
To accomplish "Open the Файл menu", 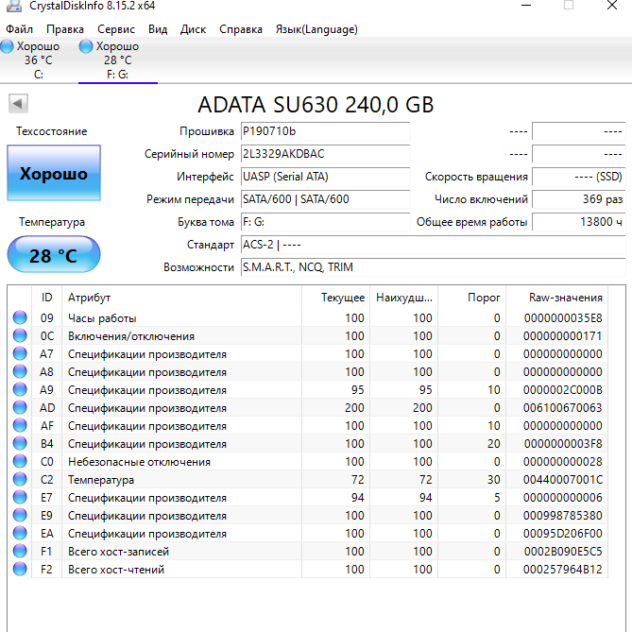I will point(19,29).
